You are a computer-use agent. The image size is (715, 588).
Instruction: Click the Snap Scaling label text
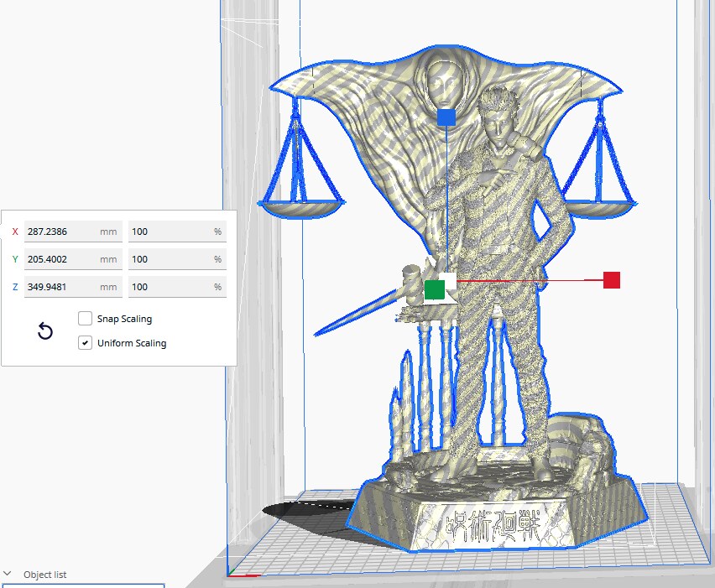124,319
